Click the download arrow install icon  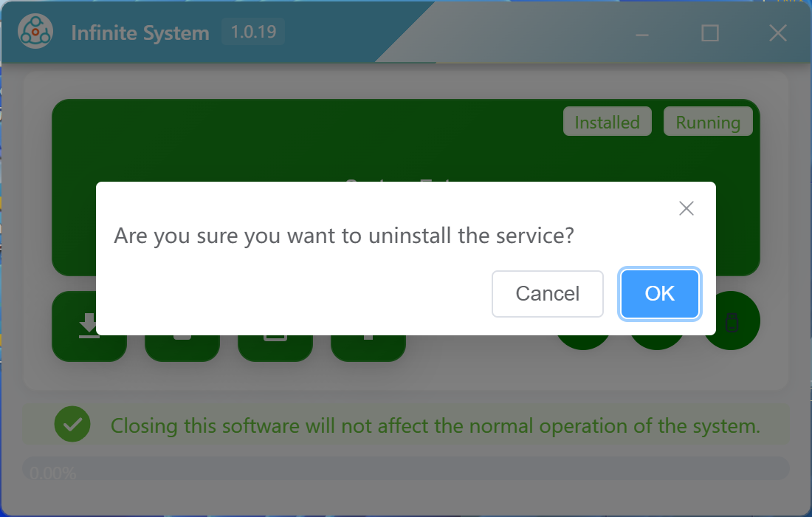89,326
